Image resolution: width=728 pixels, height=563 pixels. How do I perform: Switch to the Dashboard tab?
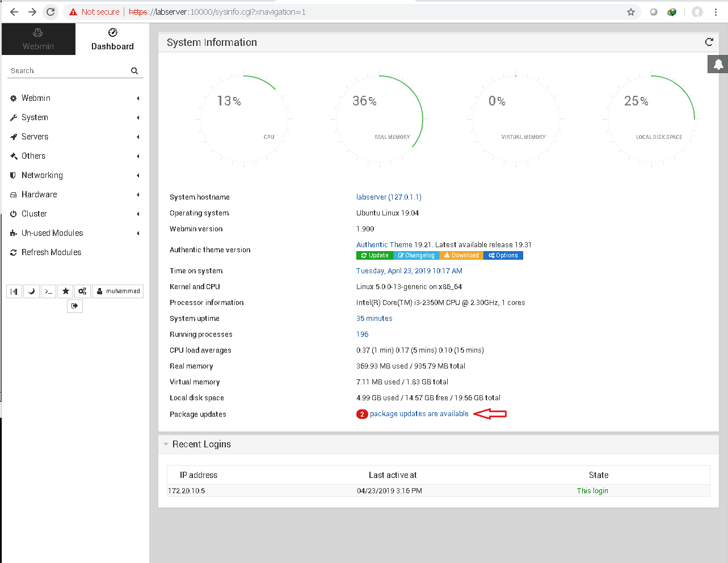(112, 39)
